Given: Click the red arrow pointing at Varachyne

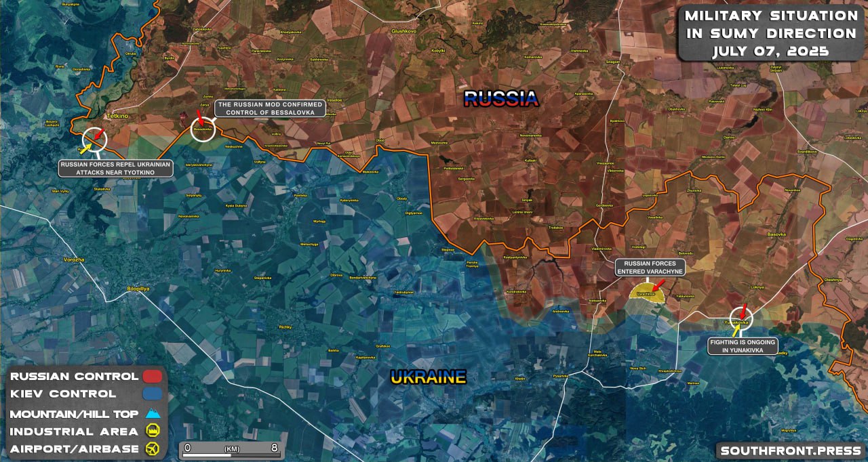Looking at the screenshot, I should point(658,285).
